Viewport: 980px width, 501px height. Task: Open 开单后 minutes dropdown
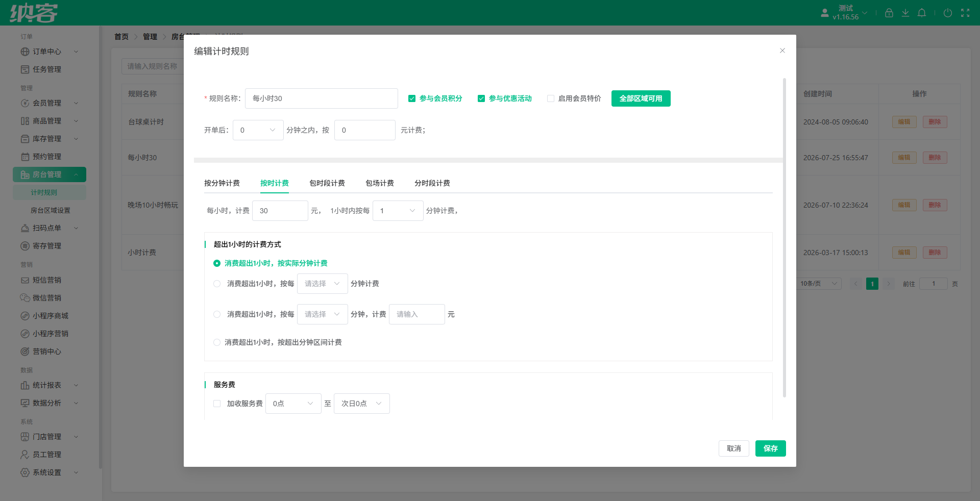tap(258, 130)
